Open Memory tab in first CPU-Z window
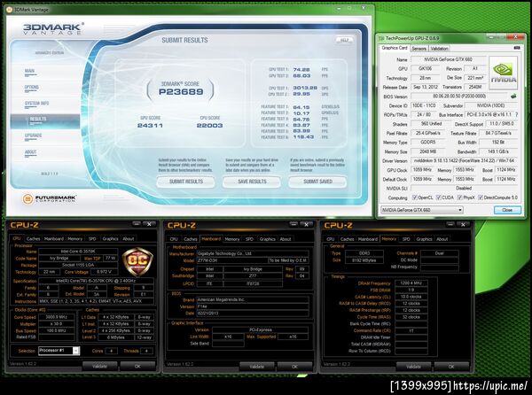The image size is (532, 395). [75, 239]
